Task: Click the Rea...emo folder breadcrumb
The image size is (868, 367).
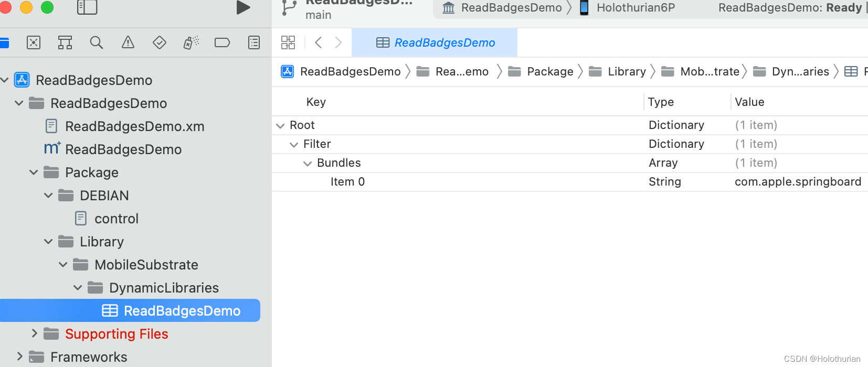Action: coord(453,72)
